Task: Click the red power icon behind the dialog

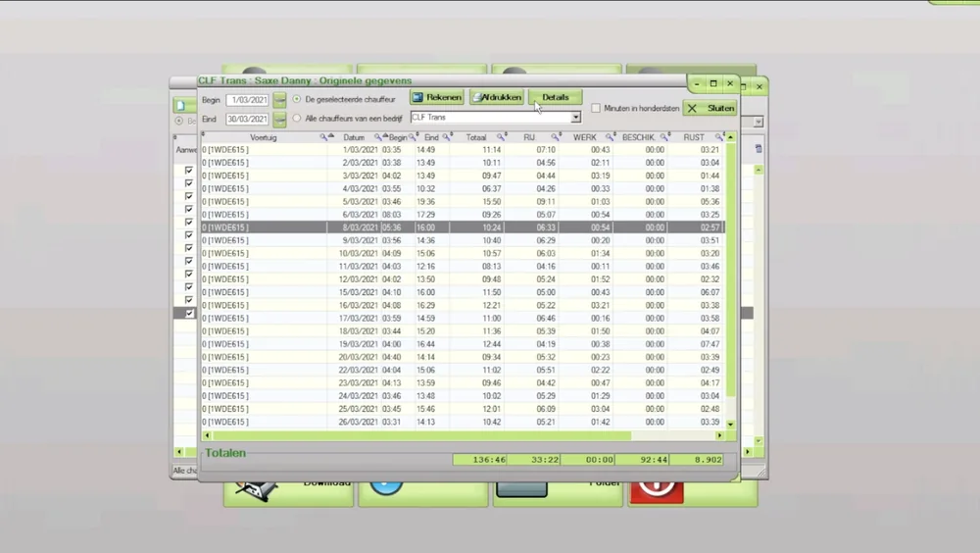Action: coord(657,491)
